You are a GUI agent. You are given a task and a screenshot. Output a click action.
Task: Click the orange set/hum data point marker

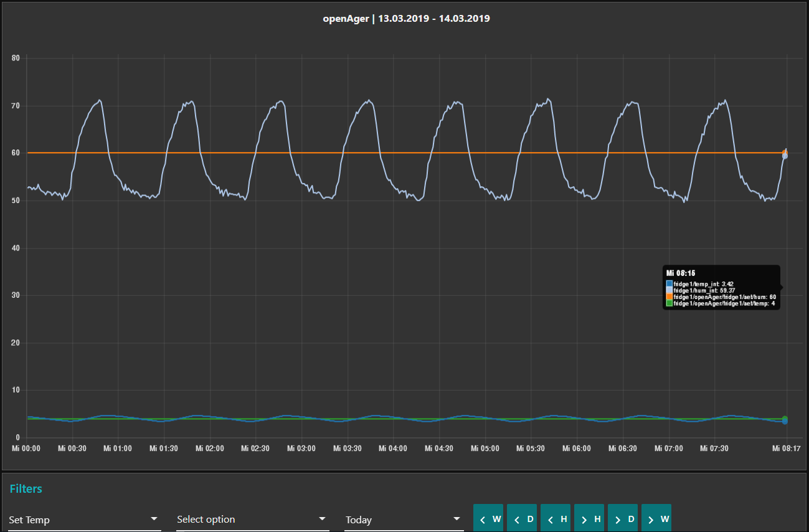[x=785, y=153]
